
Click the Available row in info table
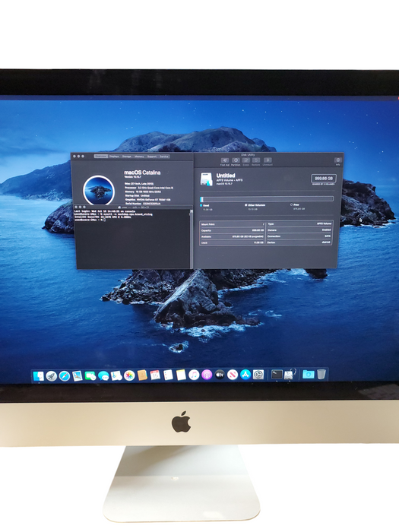point(233,236)
